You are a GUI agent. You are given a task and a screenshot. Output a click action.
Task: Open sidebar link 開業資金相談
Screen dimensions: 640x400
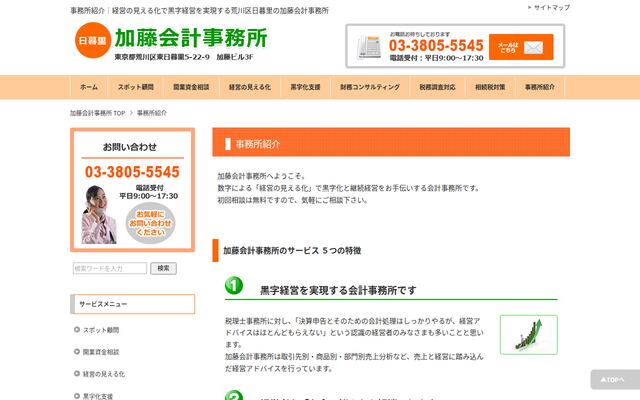[101, 352]
